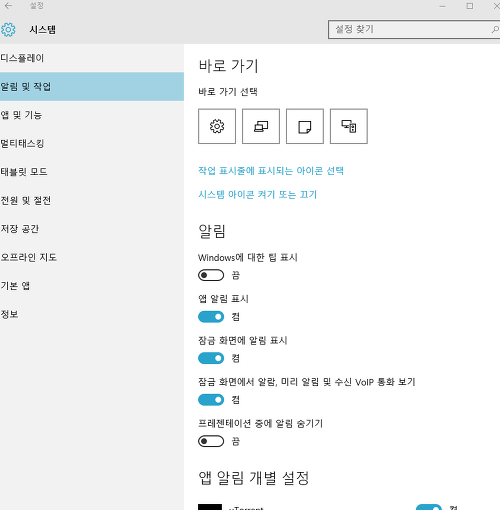The height and width of the screenshot is (510, 500).
Task: Select the All settings quick action tile
Action: (217, 126)
